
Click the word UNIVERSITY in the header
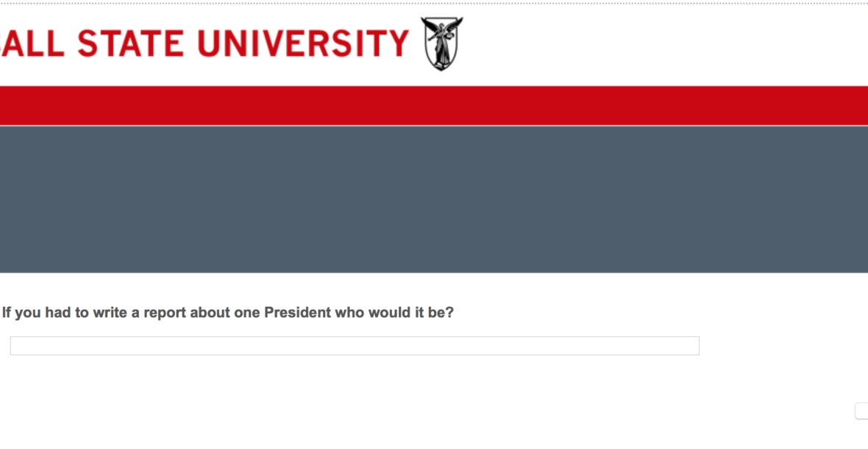point(303,43)
